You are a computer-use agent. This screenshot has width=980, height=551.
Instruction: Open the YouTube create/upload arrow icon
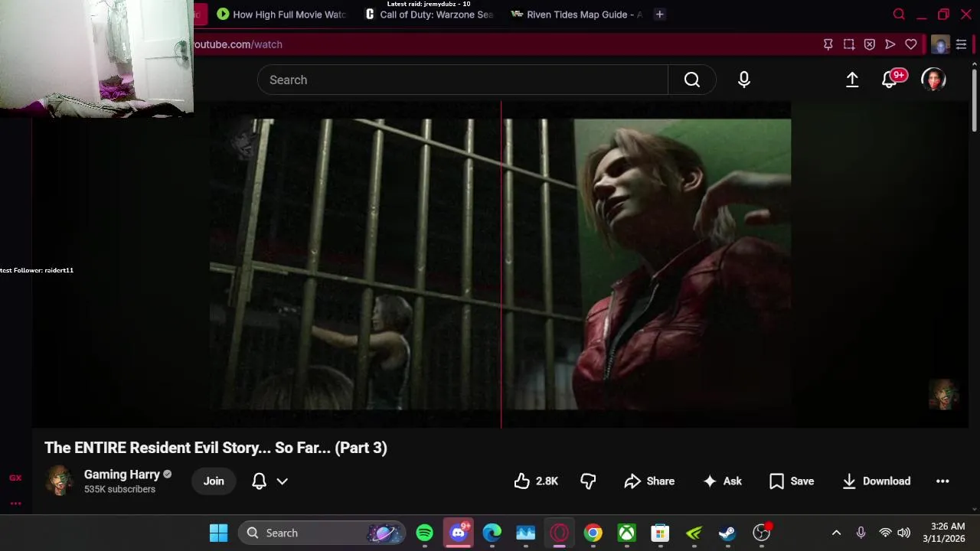point(852,80)
